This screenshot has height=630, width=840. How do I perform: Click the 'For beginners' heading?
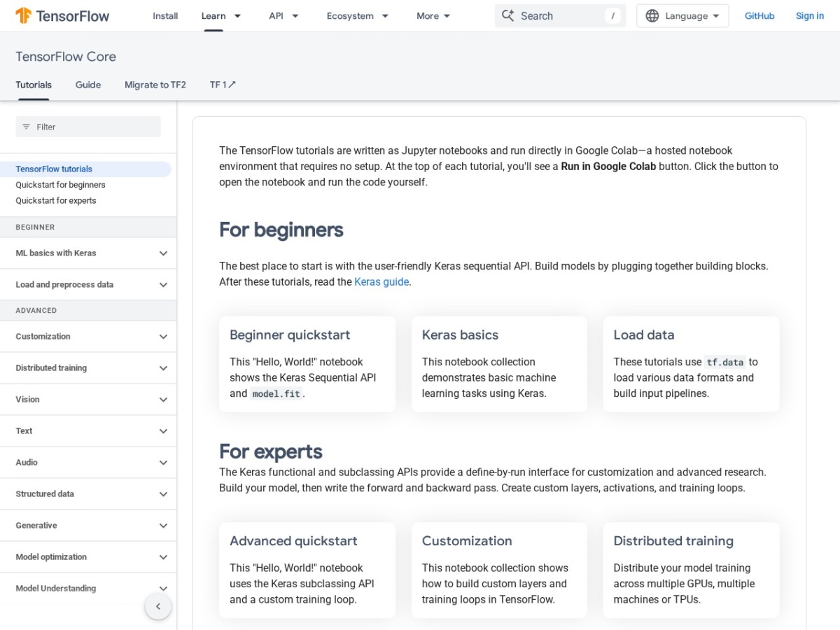[x=281, y=230]
